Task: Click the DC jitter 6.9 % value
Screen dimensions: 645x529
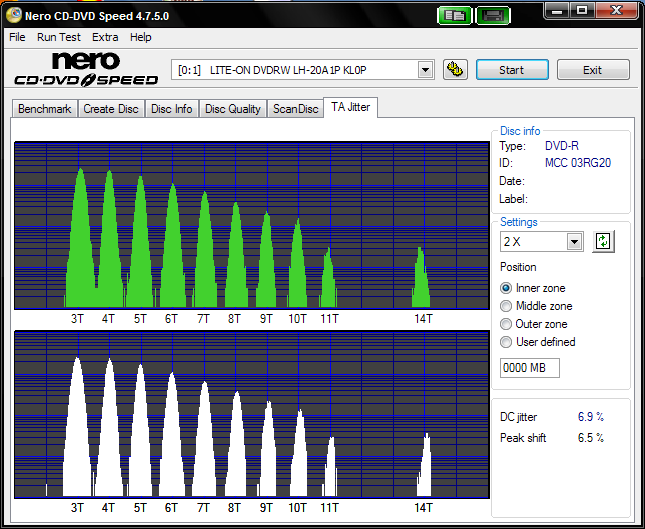Action: 591,417
